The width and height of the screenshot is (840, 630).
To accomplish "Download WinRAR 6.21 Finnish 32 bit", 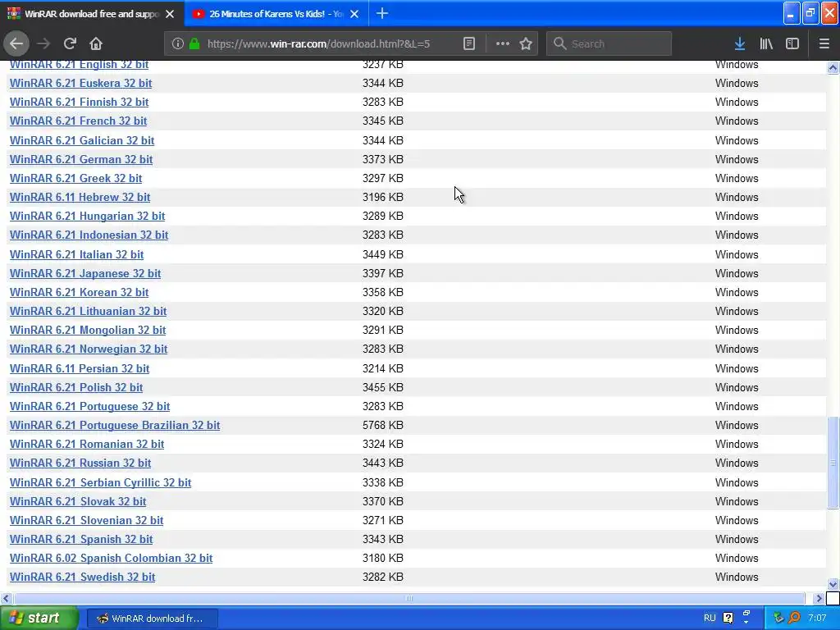I will coord(79,102).
